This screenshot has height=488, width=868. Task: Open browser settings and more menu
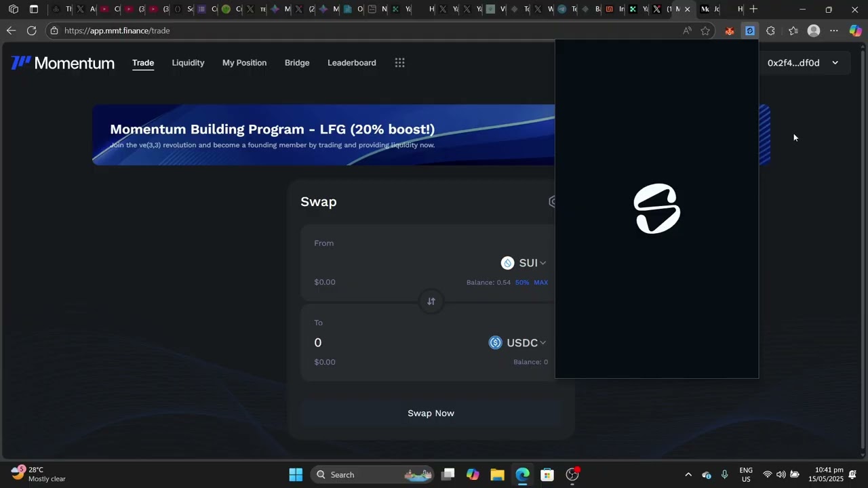tap(834, 30)
